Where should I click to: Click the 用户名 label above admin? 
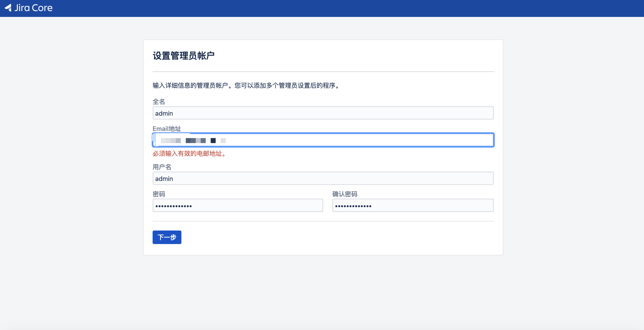[162, 167]
